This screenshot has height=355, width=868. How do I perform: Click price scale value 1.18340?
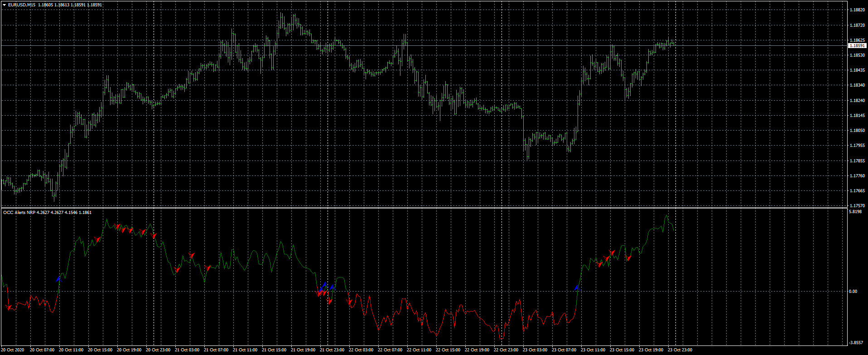857,85
